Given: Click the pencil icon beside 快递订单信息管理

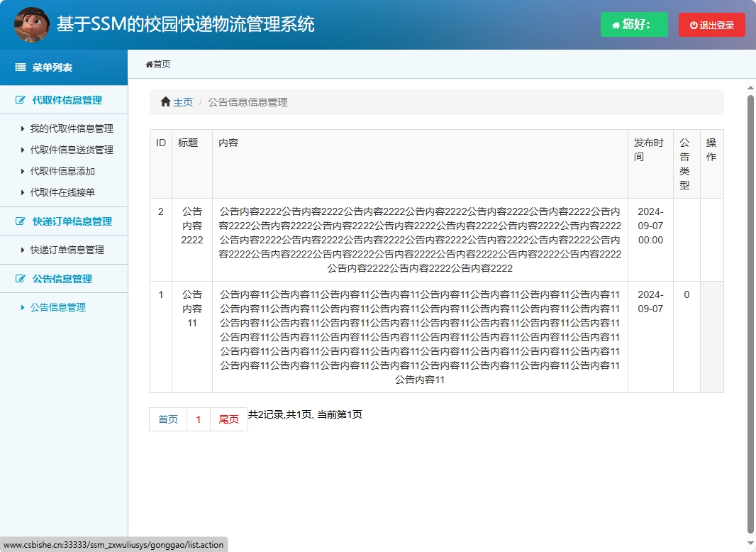Looking at the screenshot, I should click(x=19, y=221).
